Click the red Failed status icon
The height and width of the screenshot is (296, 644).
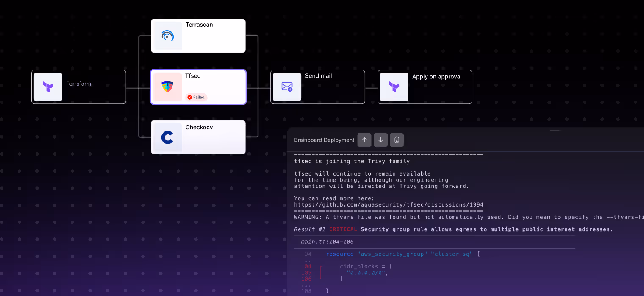click(x=190, y=97)
